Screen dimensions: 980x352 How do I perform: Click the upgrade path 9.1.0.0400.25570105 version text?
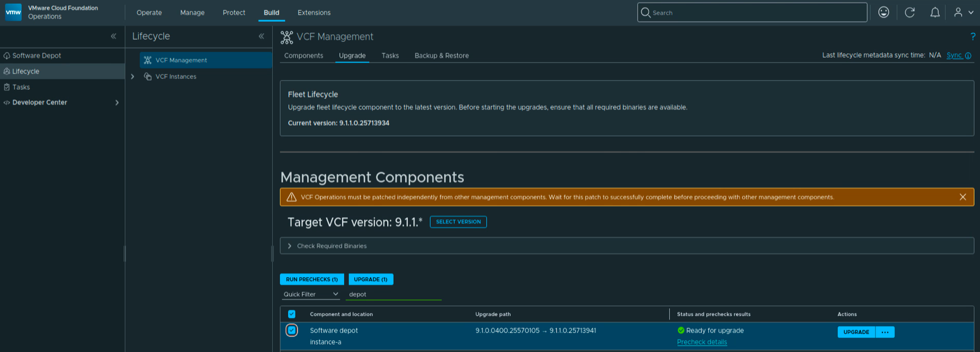(x=507, y=330)
